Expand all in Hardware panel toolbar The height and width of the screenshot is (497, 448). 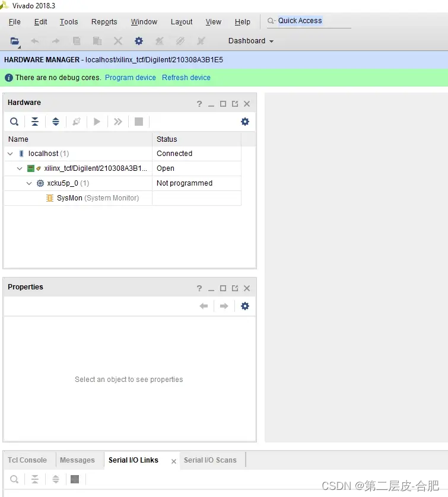click(x=56, y=122)
